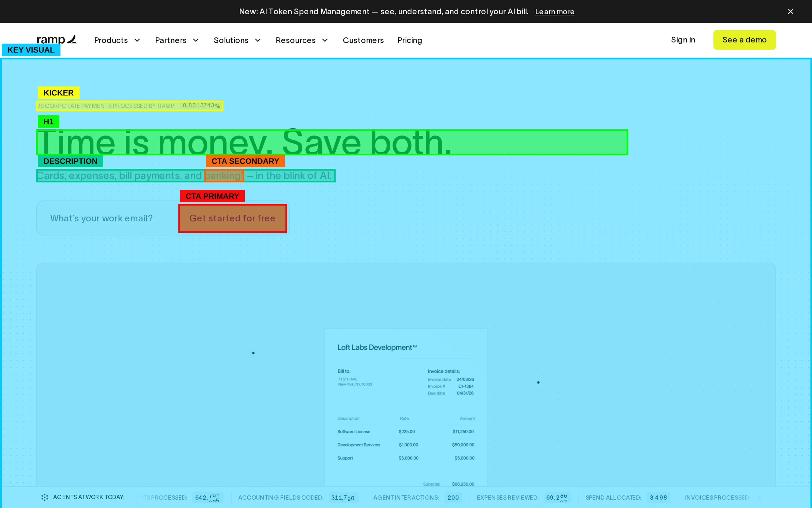Click the AGENTS AT WORK TODAY label
This screenshot has width=812, height=508.
tap(89, 497)
